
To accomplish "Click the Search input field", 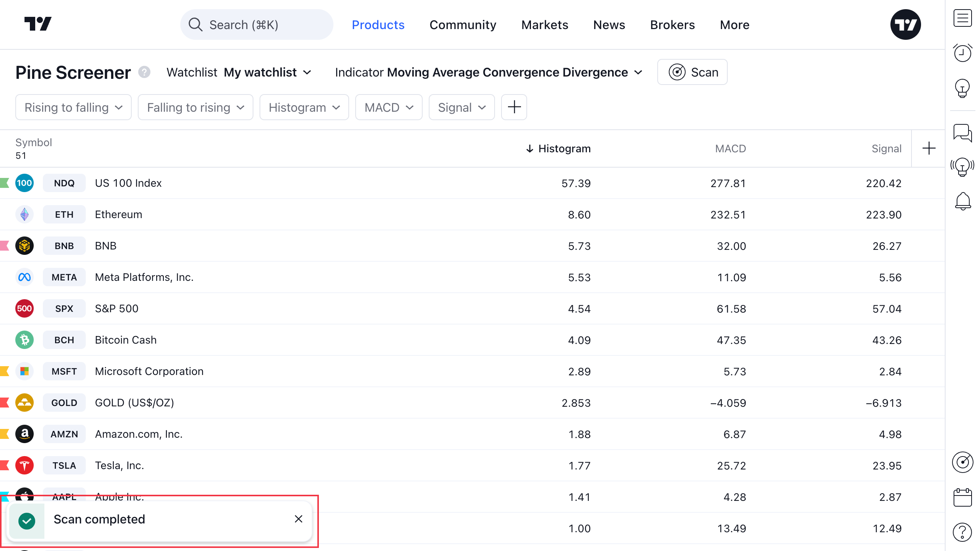I will click(x=256, y=25).
